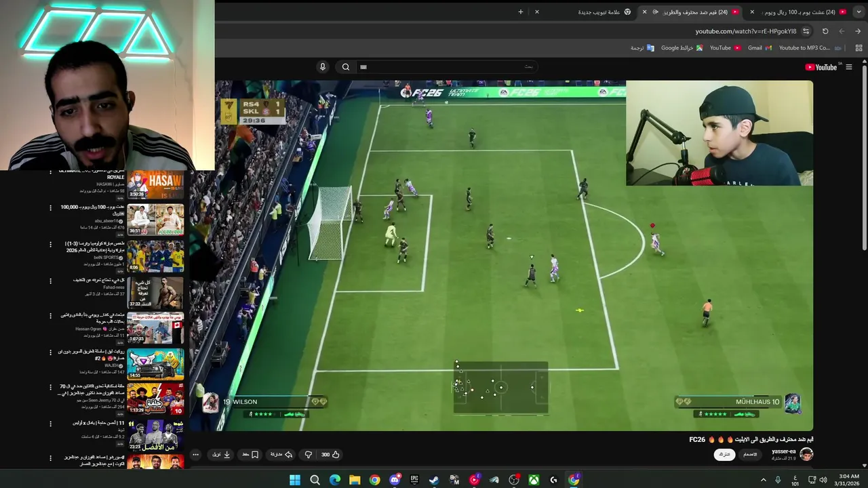This screenshot has width=868, height=488.
Task: Open the Google Maps bookmark
Action: 682,48
